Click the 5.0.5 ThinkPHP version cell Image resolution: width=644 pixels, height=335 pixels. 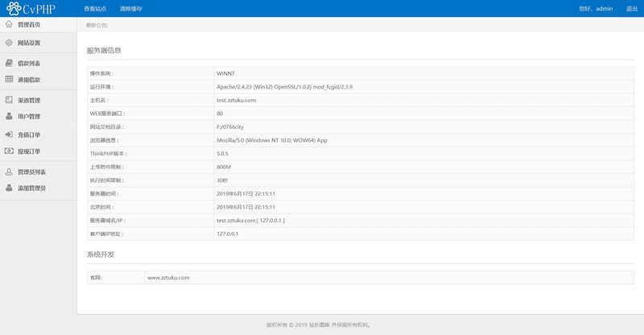tap(223, 153)
